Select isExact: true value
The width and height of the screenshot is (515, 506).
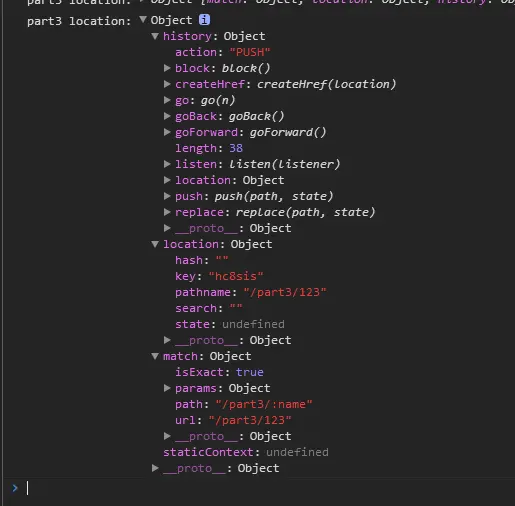click(x=250, y=372)
